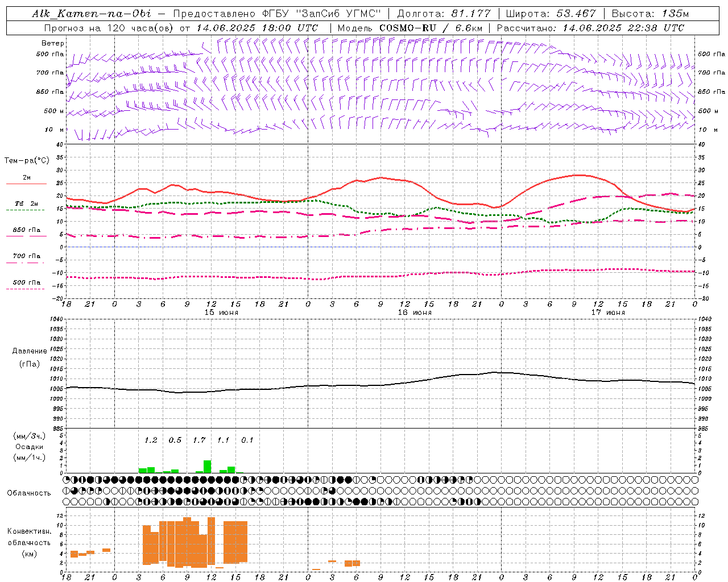Click the '16 июня' date label
Screen dimensions: 728x582
point(415,313)
